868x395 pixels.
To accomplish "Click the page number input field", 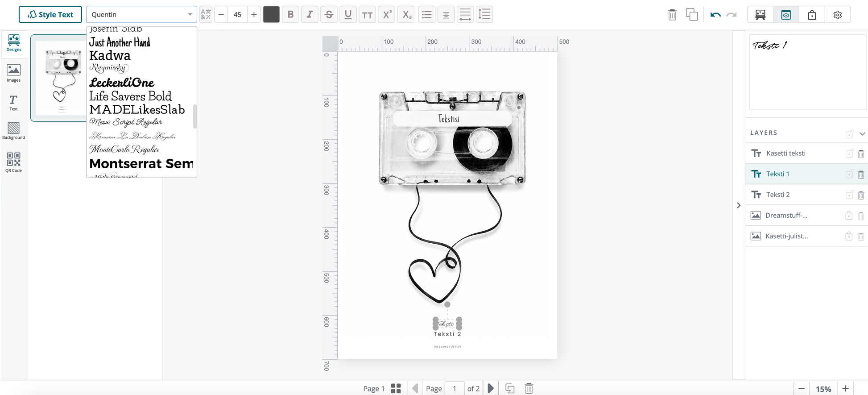I will (x=455, y=388).
